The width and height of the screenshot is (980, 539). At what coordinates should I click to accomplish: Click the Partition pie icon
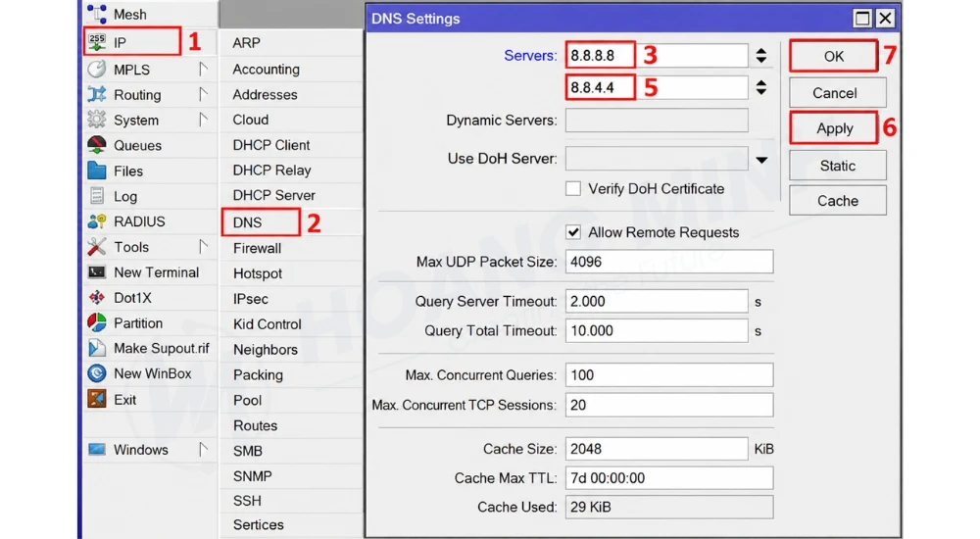click(97, 322)
